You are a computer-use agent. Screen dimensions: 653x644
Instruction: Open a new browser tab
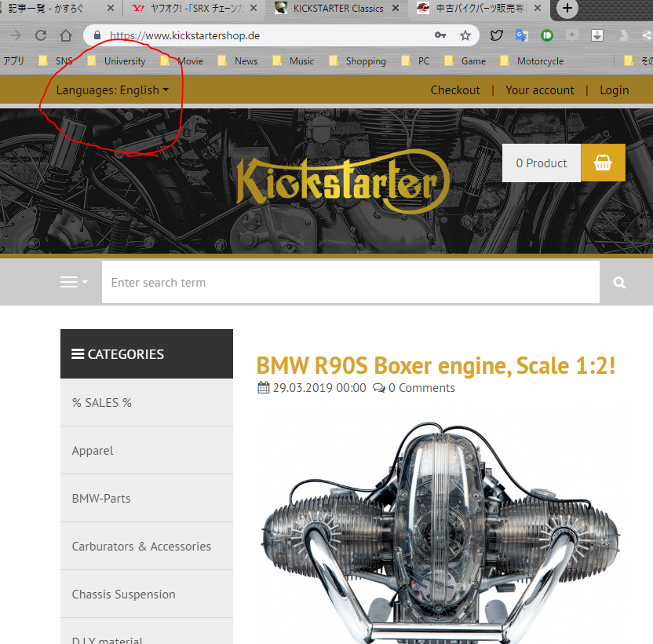[x=567, y=9]
